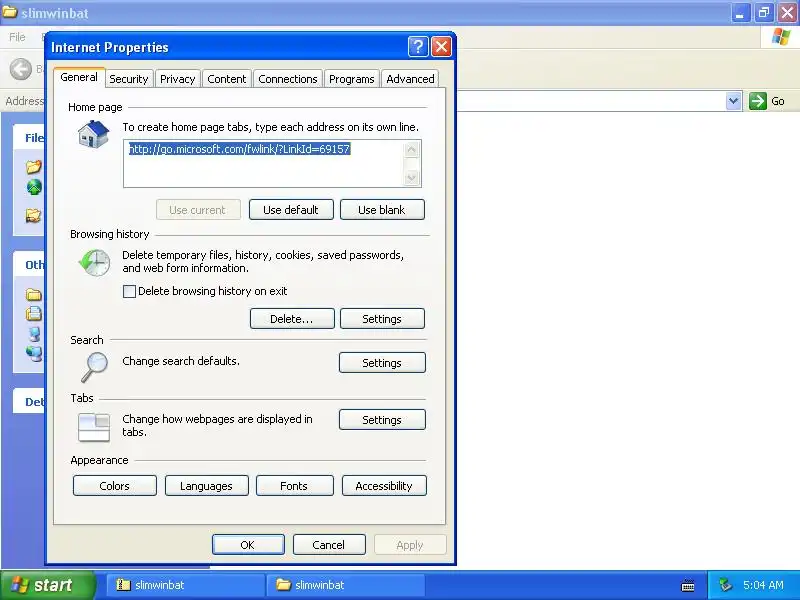This screenshot has height=600, width=800.
Task: Open the Advanced tab
Action: [x=410, y=79]
